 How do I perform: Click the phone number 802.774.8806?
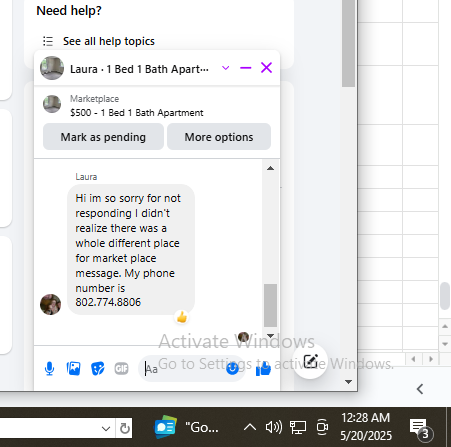[x=108, y=302]
